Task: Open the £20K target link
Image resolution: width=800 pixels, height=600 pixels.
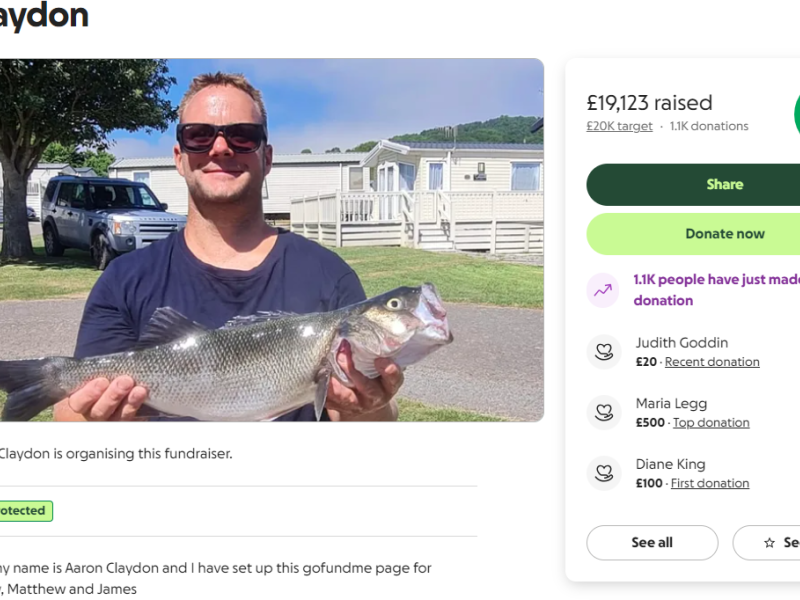Action: 619,127
